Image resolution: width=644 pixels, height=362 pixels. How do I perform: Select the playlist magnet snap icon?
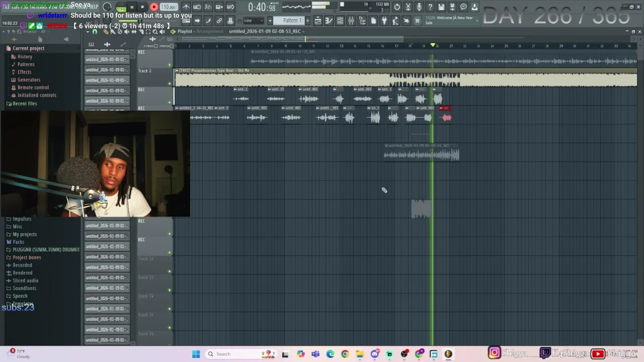95,32
